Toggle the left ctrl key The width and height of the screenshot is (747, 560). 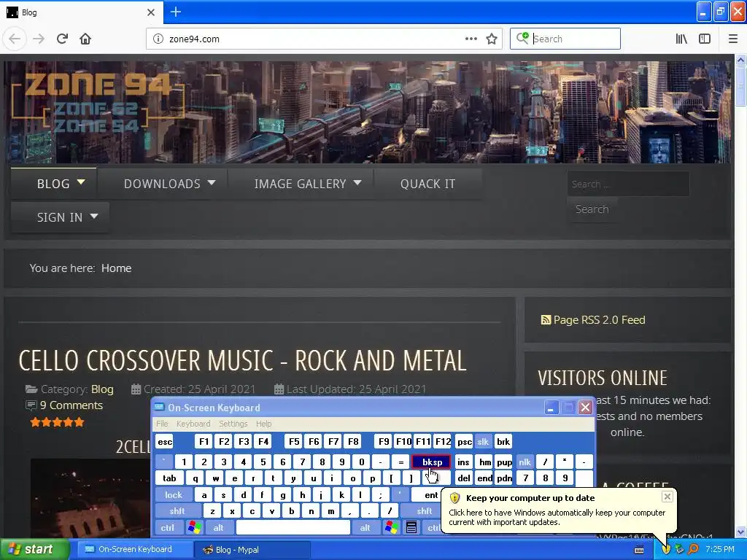point(167,527)
